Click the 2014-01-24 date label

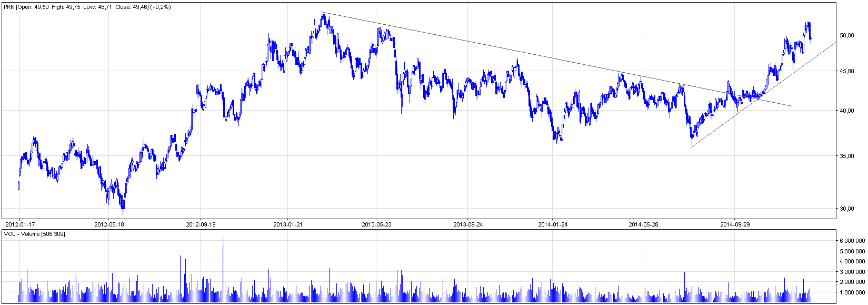pos(553,224)
